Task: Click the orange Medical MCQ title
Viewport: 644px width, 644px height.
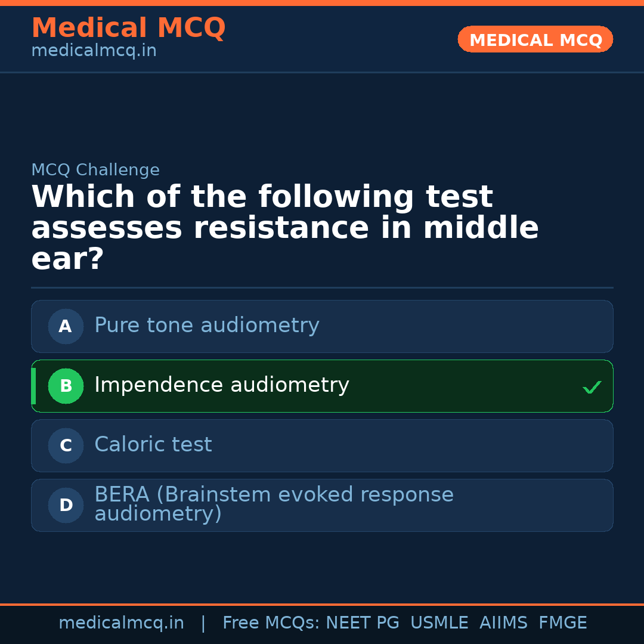Action: point(128,27)
